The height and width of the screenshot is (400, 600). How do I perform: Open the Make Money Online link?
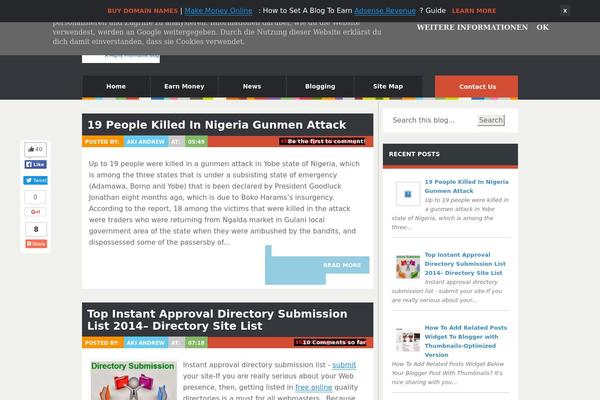pyautogui.click(x=218, y=11)
